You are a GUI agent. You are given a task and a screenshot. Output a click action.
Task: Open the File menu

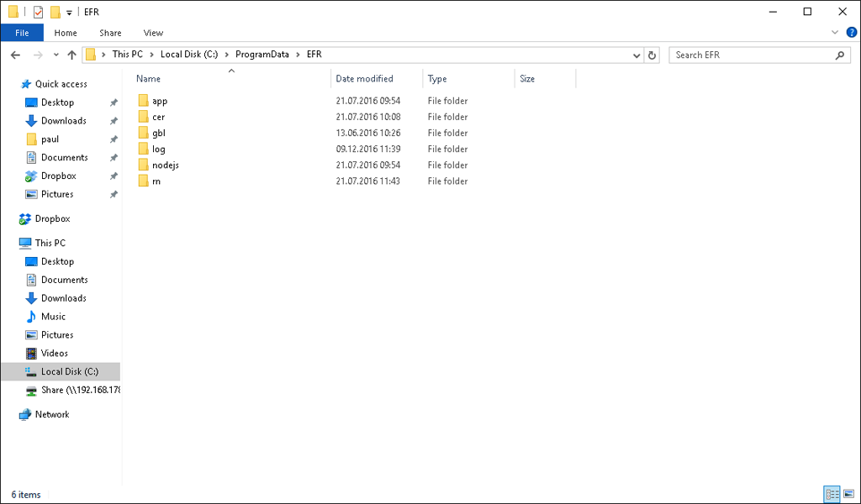pyautogui.click(x=22, y=33)
